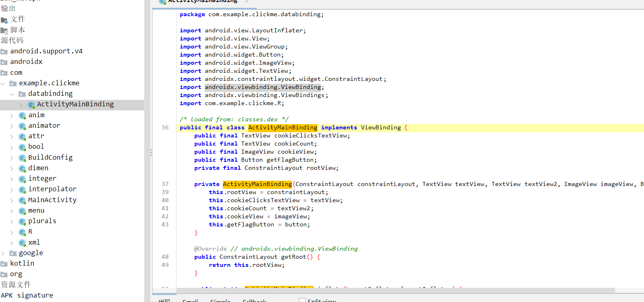
Task: Click the MainActivity class icon
Action: (22, 200)
